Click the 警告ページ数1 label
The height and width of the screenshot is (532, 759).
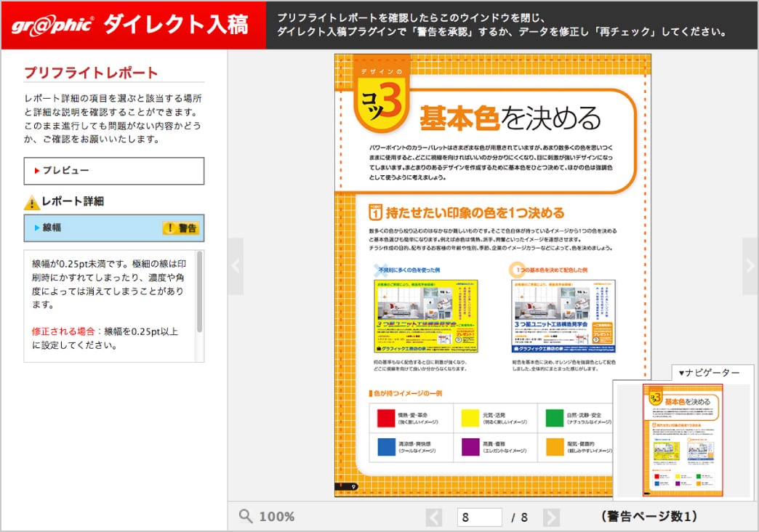[649, 517]
